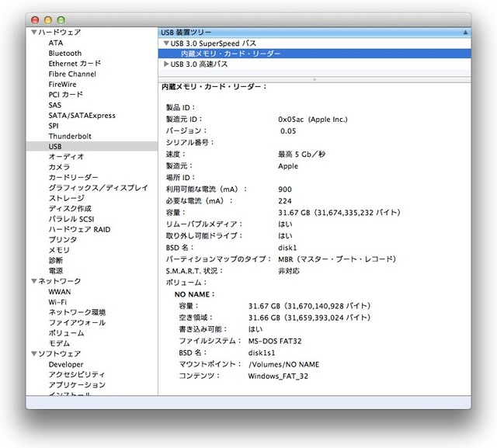Click the 最高 5 Gb/秒 speed value
The height and width of the screenshot is (448, 497).
[302, 155]
